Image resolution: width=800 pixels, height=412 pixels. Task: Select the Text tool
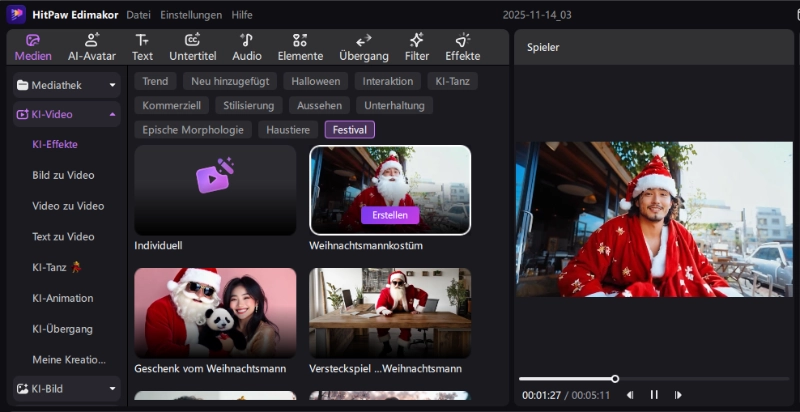tap(142, 47)
